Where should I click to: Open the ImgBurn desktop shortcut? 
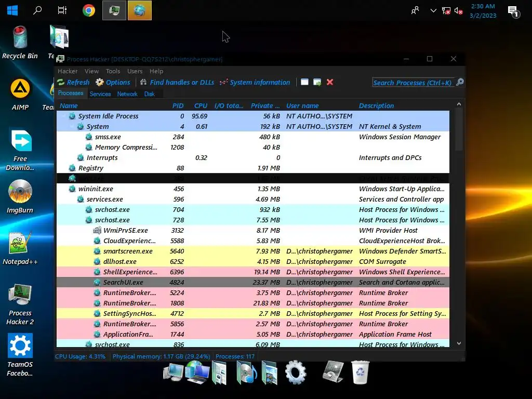tap(20, 197)
